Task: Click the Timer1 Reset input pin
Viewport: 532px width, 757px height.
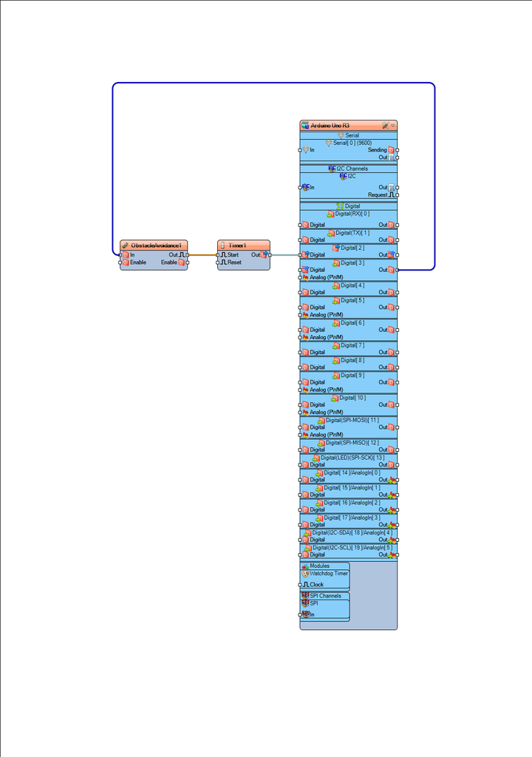Action: (x=217, y=262)
